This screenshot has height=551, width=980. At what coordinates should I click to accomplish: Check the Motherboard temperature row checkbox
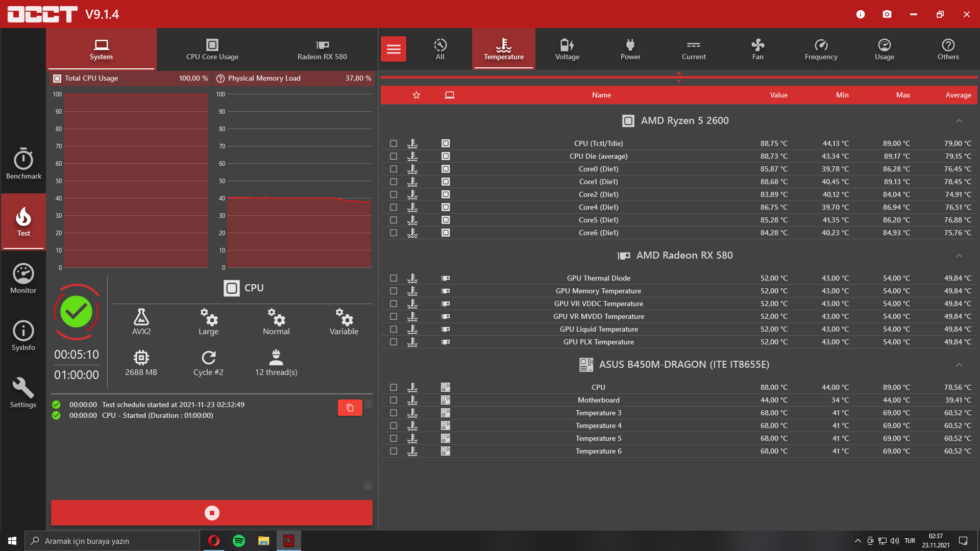[394, 400]
